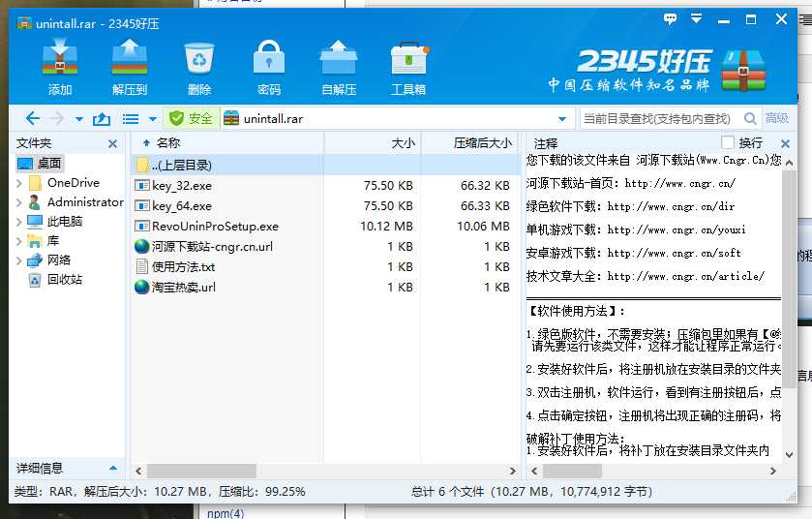
Task: Click the 添加 (Add) toolbar icon
Action: click(x=60, y=68)
